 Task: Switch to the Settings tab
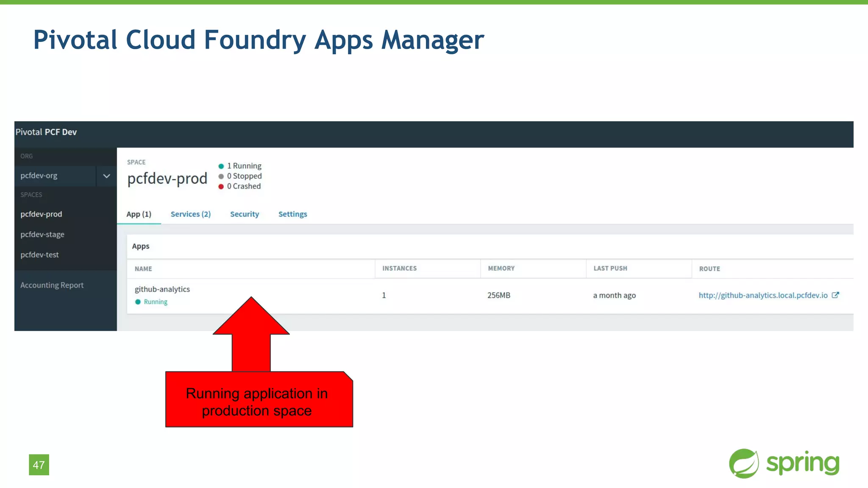292,214
